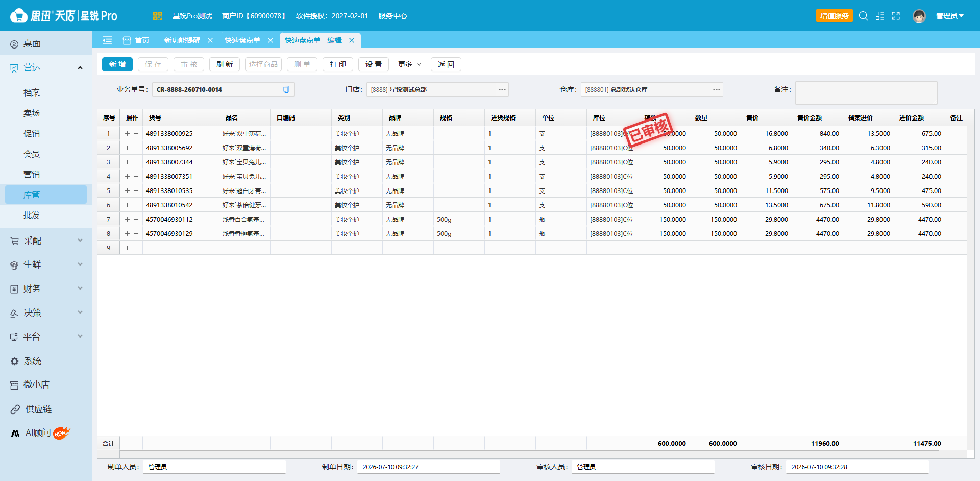Toggle fullscreen mode icon
This screenshot has height=481, width=980.
[896, 16]
